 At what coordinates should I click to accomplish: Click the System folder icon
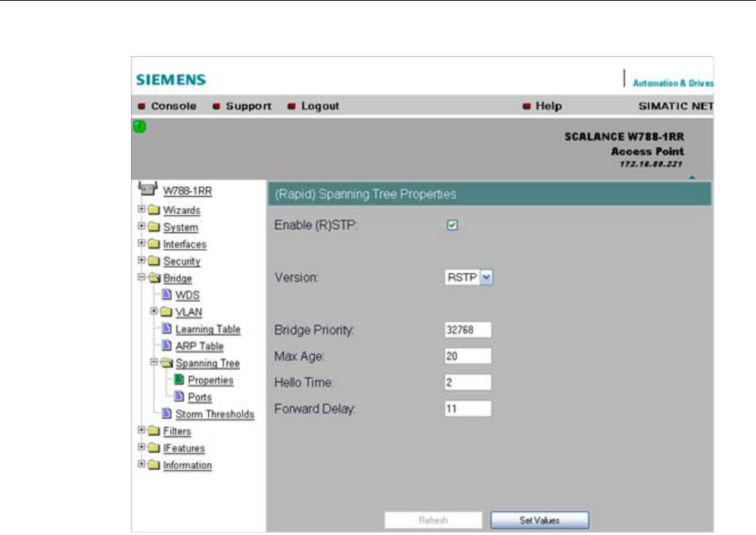point(154,226)
